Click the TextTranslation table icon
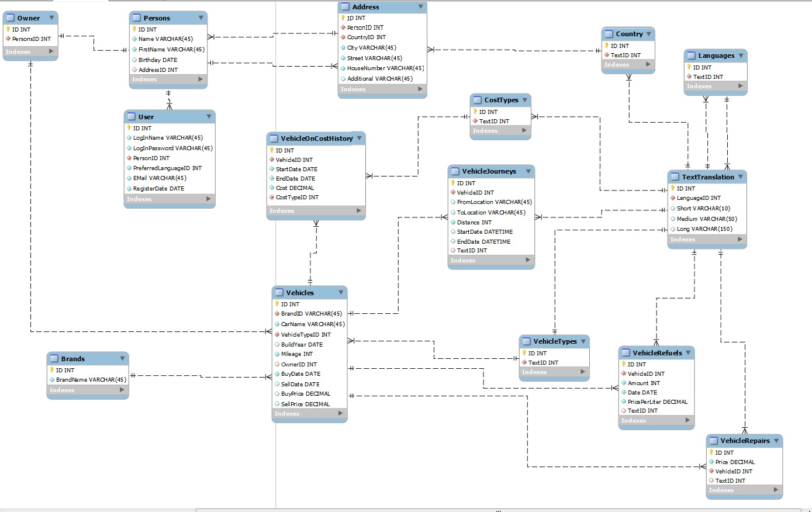 675,177
